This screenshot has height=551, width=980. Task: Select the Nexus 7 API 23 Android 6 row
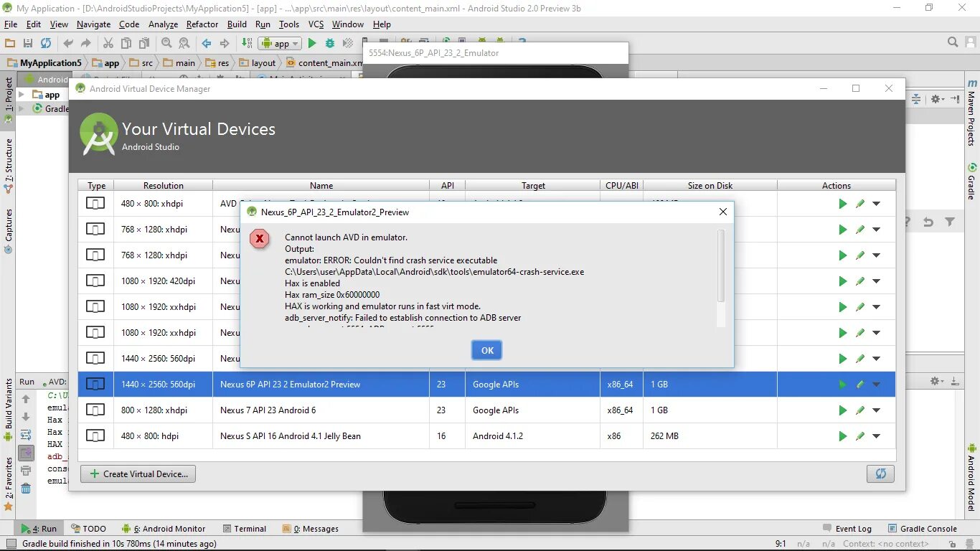486,410
